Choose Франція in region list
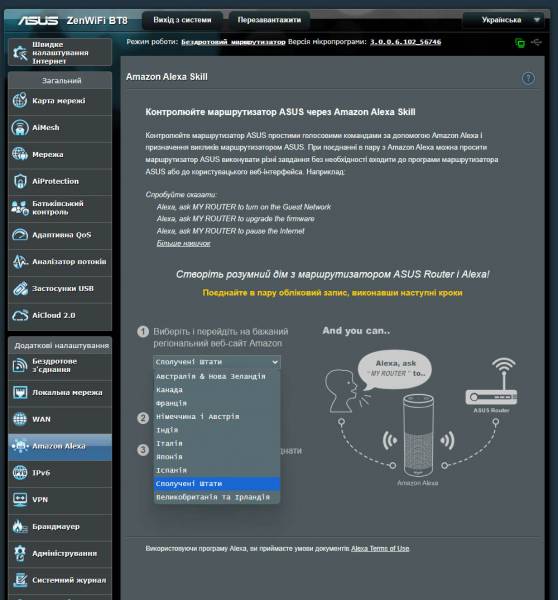This screenshot has height=600, width=558. click(x=217, y=403)
